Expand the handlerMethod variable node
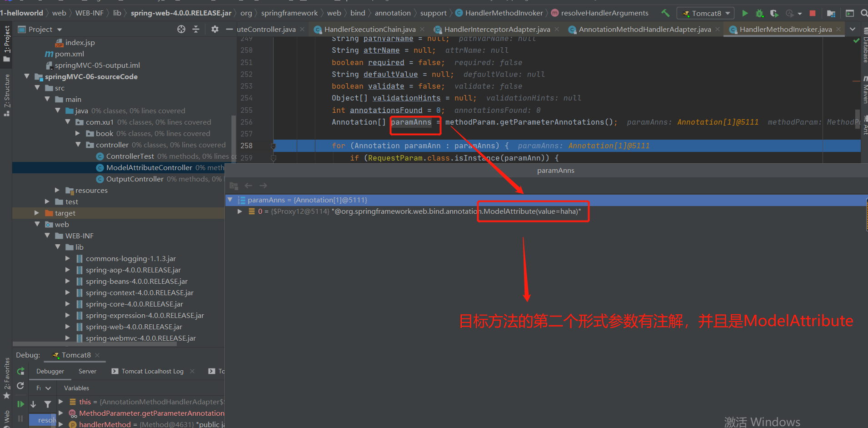 (61, 424)
